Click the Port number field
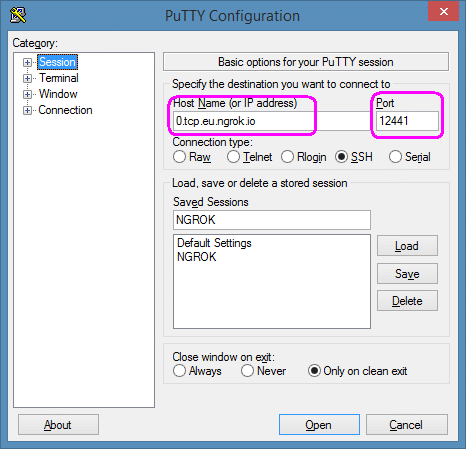Viewport: 466px width, 449px height. tap(407, 121)
